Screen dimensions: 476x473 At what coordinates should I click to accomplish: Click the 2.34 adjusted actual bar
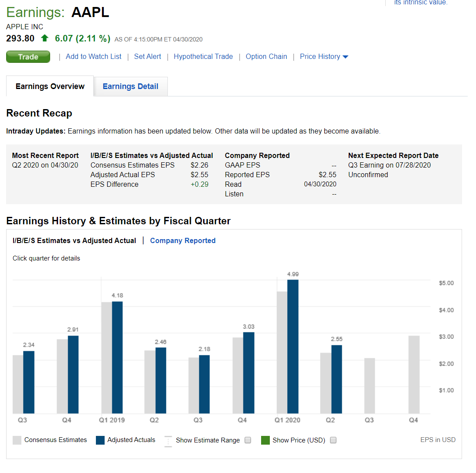(29, 383)
